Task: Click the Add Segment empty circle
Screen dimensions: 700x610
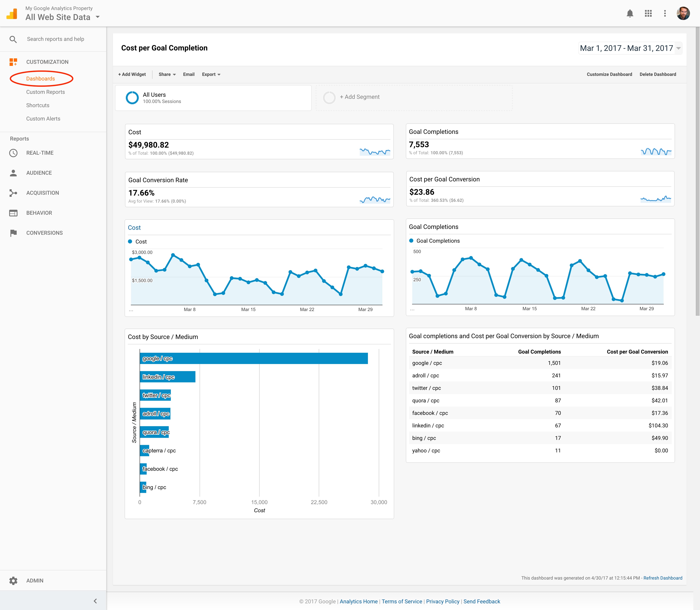Action: click(x=329, y=98)
